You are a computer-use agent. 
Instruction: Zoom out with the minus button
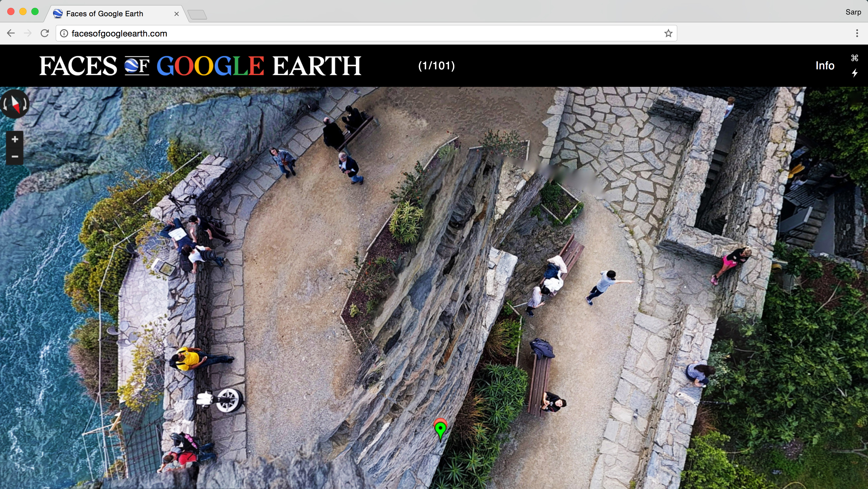(14, 156)
